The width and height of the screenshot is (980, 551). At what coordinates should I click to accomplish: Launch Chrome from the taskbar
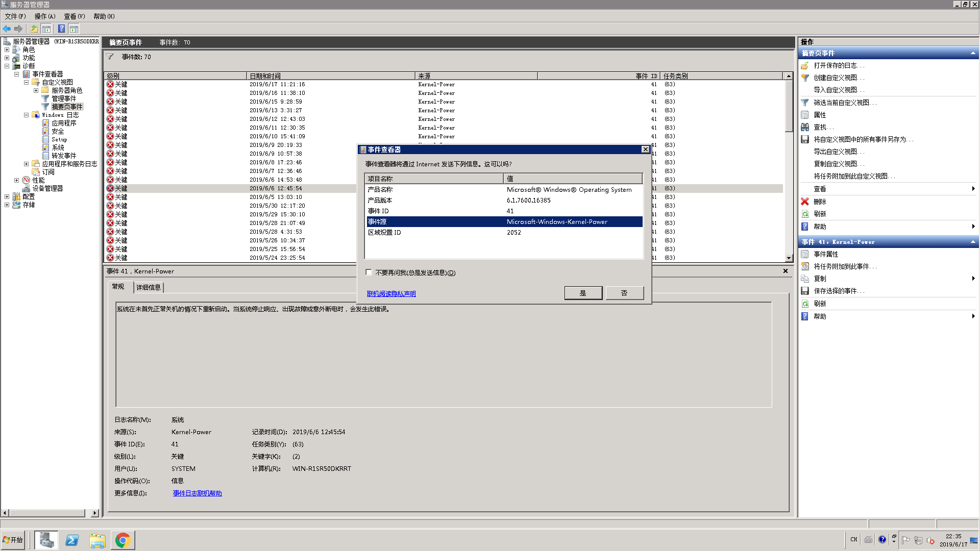122,540
